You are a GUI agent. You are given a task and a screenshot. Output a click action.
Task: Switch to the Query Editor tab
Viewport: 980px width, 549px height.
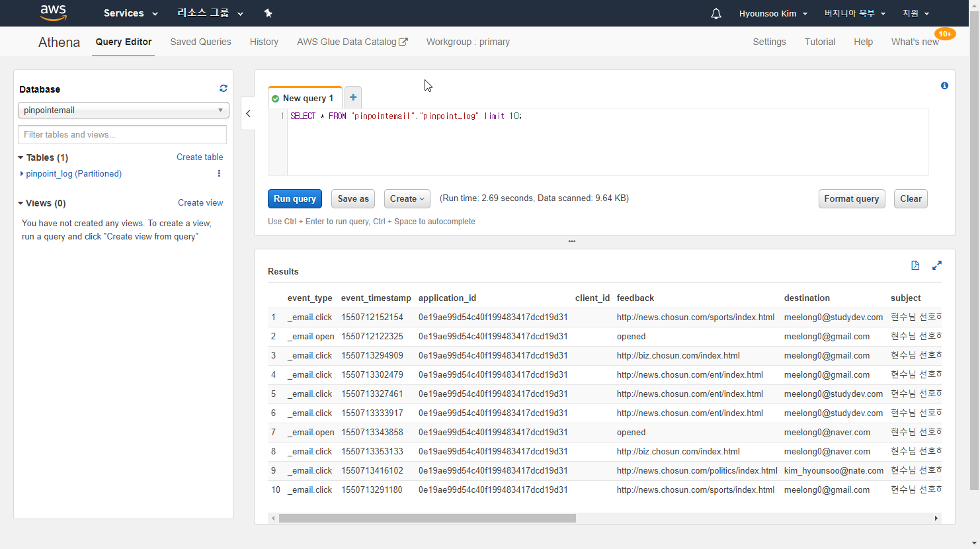coord(124,42)
